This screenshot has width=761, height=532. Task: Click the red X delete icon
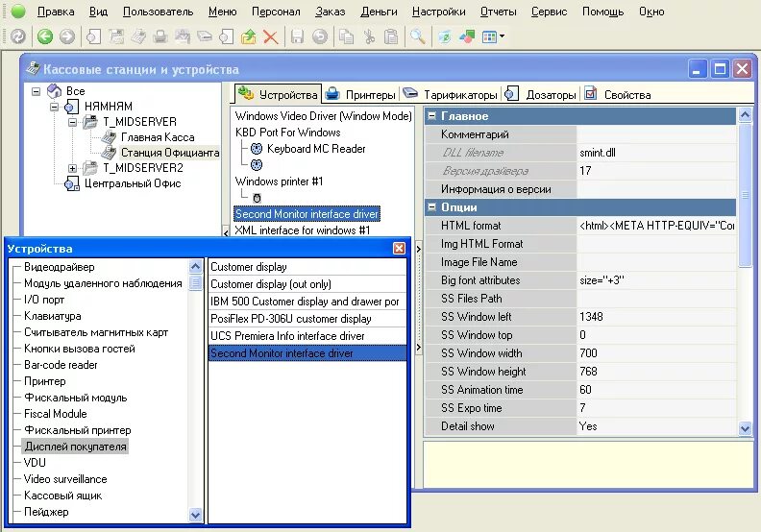coord(270,36)
